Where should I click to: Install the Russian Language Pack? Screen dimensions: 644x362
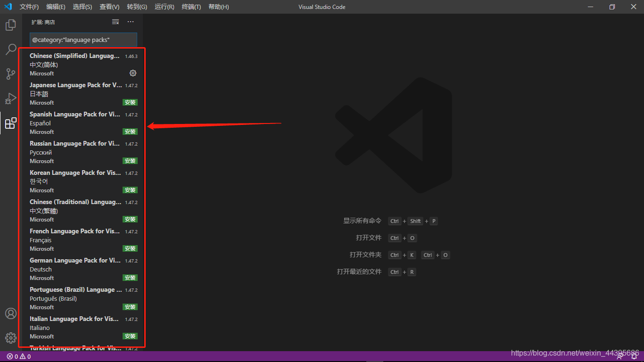130,161
